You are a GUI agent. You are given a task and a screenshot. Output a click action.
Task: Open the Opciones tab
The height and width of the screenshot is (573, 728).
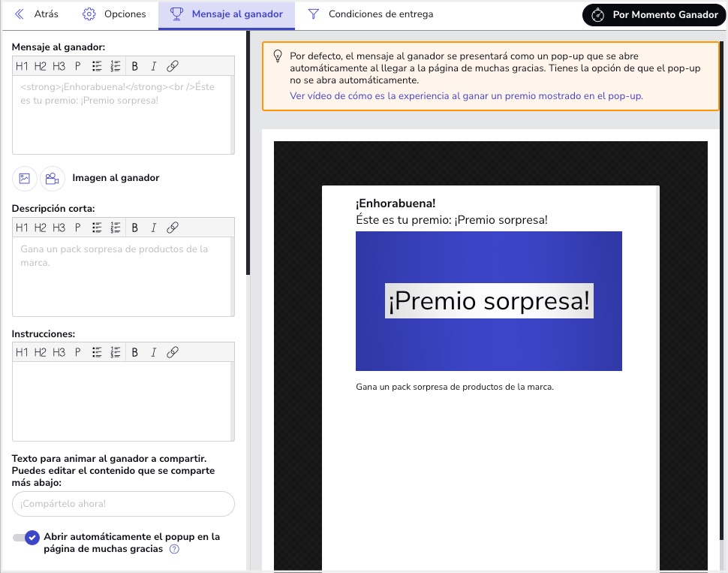(114, 14)
